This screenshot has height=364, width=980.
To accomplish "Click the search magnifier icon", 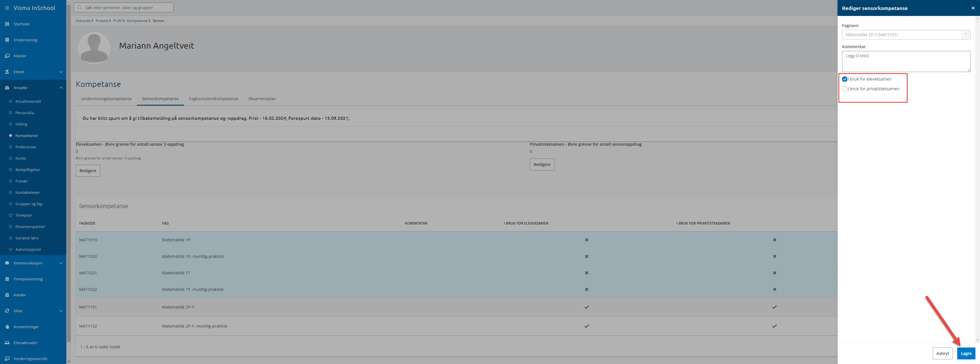I will pyautogui.click(x=79, y=8).
